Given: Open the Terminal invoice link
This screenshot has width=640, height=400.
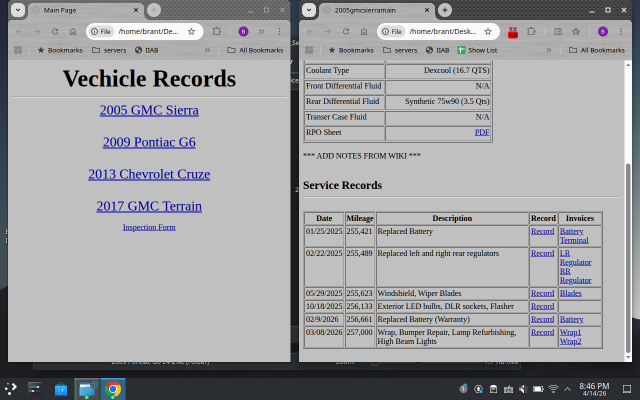Looking at the screenshot, I should (x=574, y=240).
